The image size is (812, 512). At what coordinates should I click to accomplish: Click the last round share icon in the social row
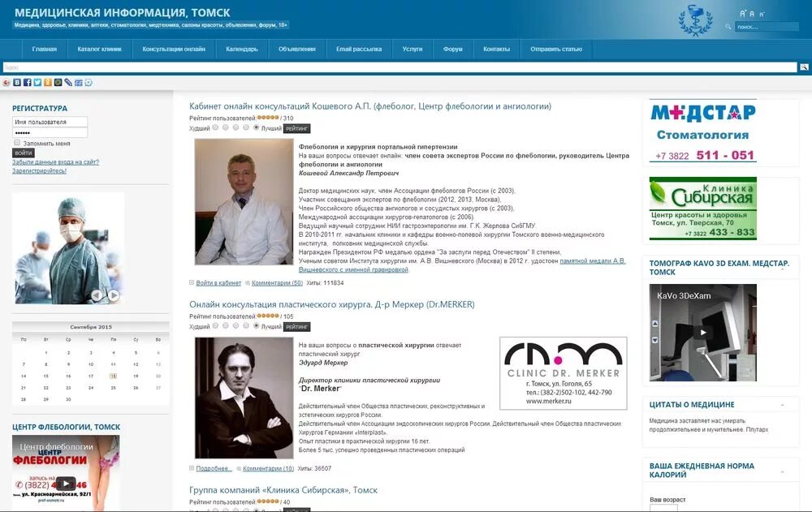pos(89,82)
